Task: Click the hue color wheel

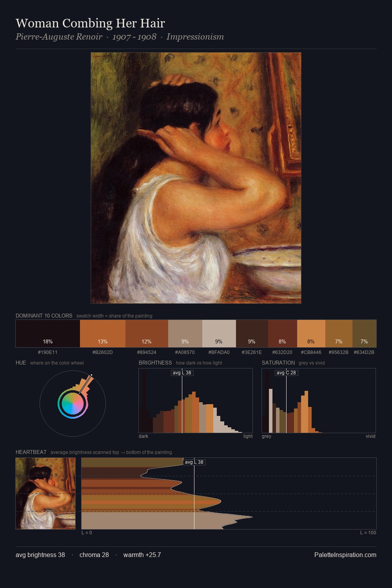Action: [73, 403]
